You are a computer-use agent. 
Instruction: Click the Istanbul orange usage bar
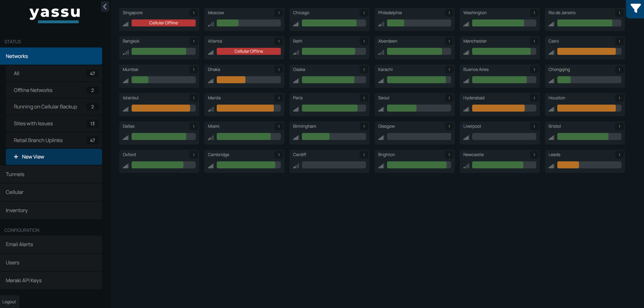161,108
